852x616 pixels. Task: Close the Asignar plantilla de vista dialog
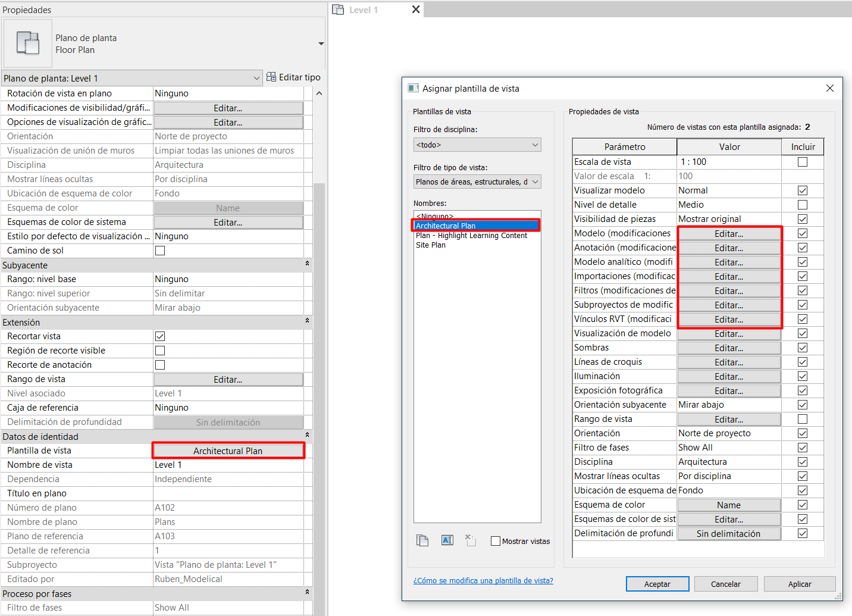[x=830, y=88]
